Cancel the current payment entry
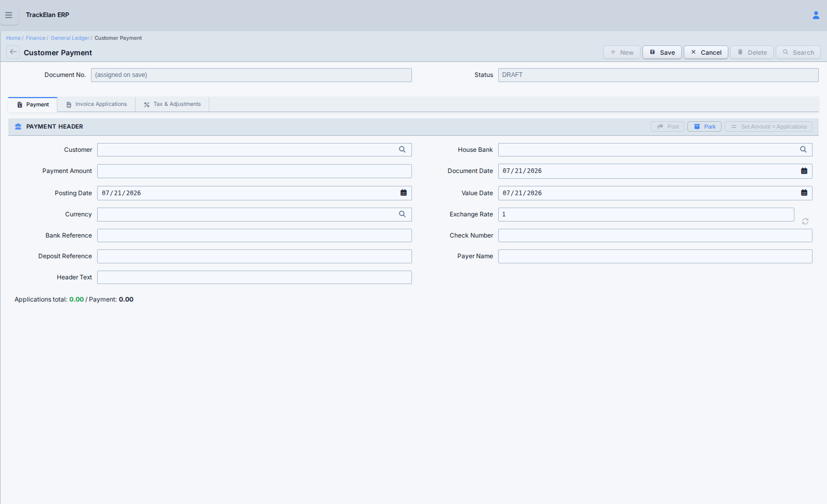The height and width of the screenshot is (504, 827). [x=706, y=52]
